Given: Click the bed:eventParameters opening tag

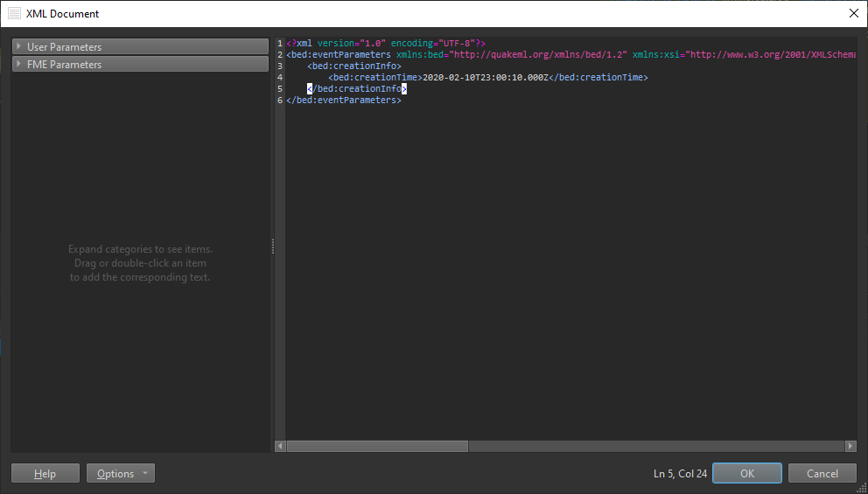Looking at the screenshot, I should (339, 54).
